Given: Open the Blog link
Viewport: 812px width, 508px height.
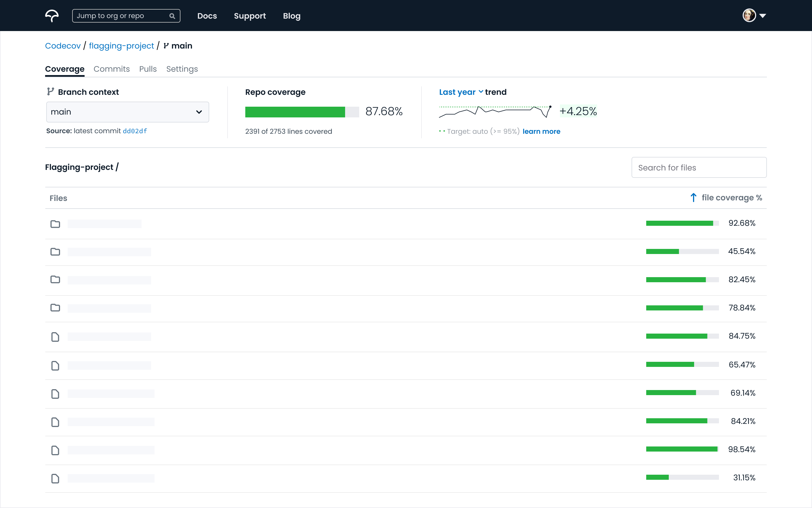Looking at the screenshot, I should pyautogui.click(x=292, y=16).
